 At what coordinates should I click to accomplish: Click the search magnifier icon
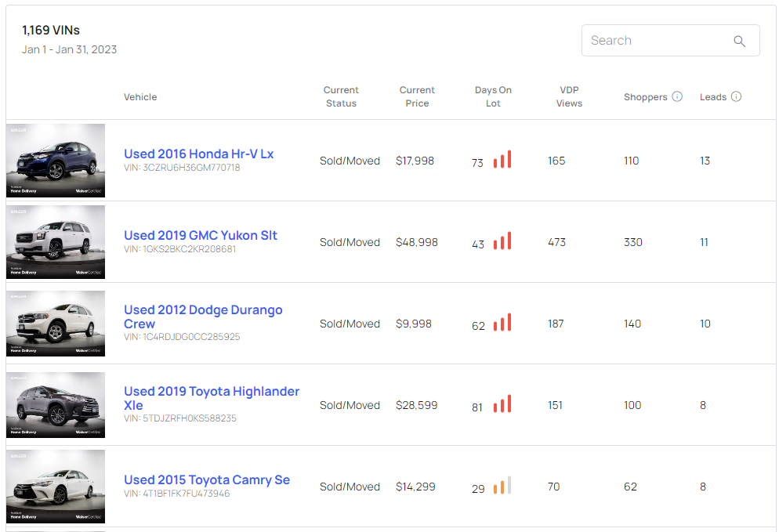click(x=739, y=42)
